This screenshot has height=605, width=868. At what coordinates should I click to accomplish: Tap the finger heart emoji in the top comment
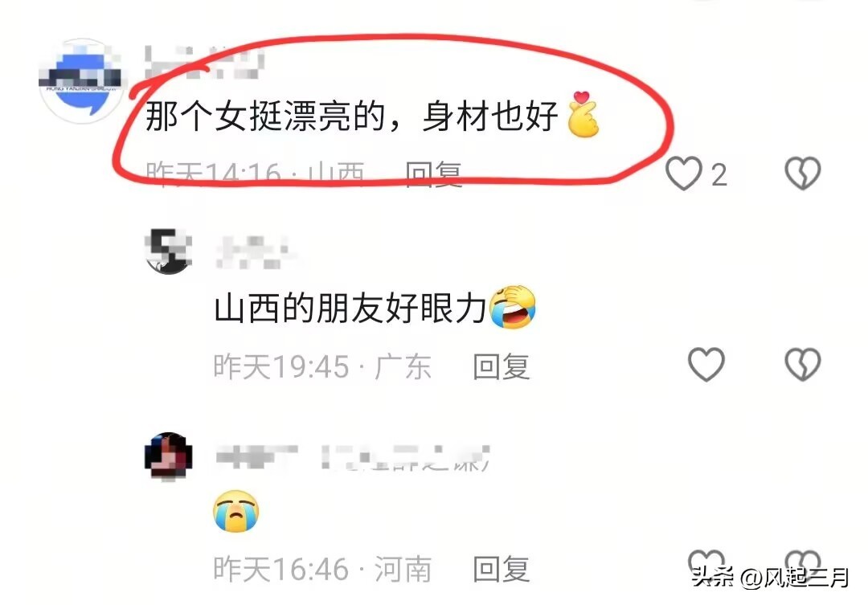coord(583,115)
